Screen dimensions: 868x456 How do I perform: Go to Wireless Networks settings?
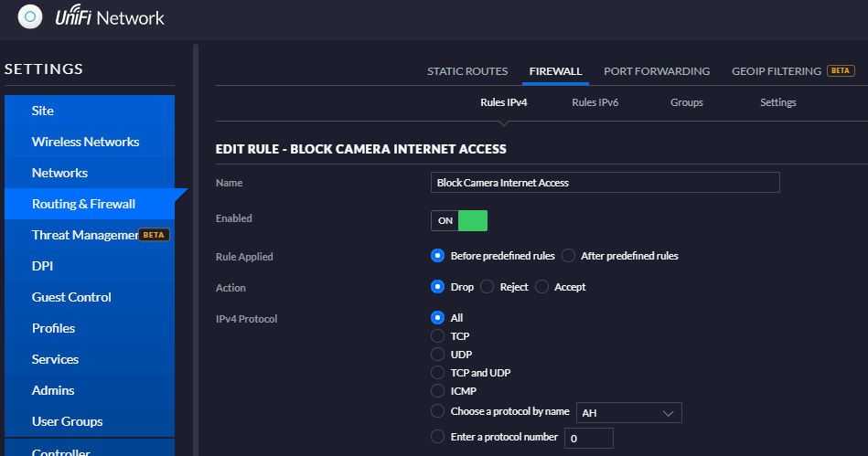pos(85,142)
